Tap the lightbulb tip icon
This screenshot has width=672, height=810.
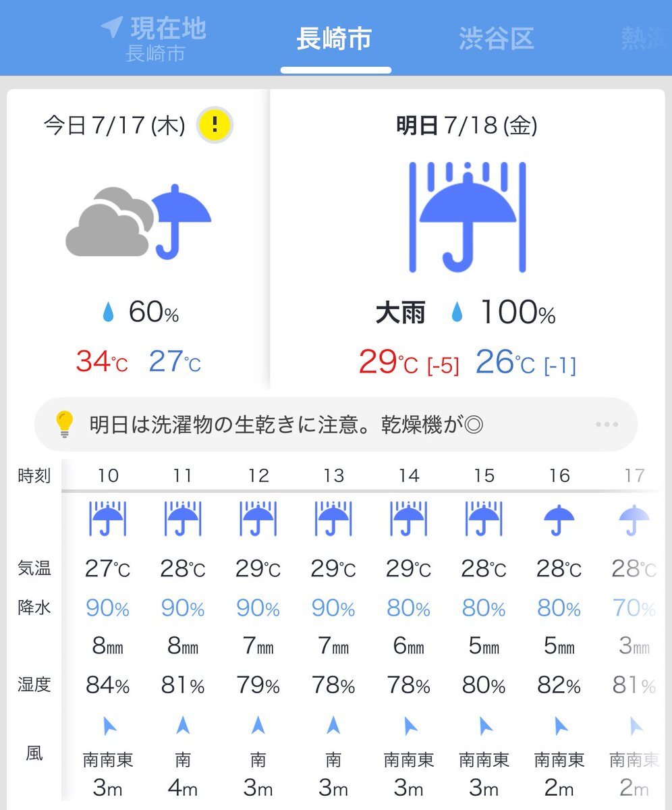pos(64,424)
